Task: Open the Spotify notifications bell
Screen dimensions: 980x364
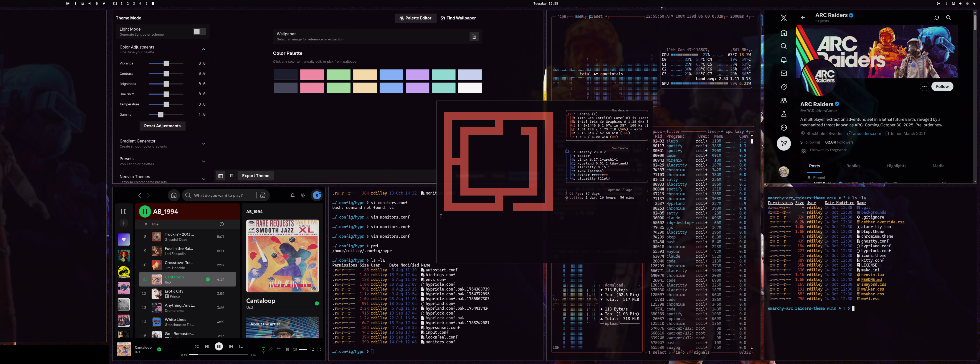Action: (292, 195)
